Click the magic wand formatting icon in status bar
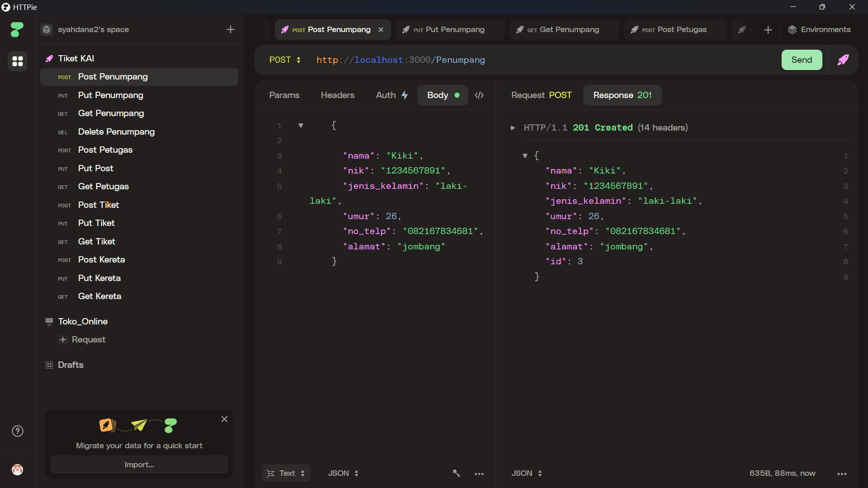Screen dimensions: 868x488 point(456,473)
